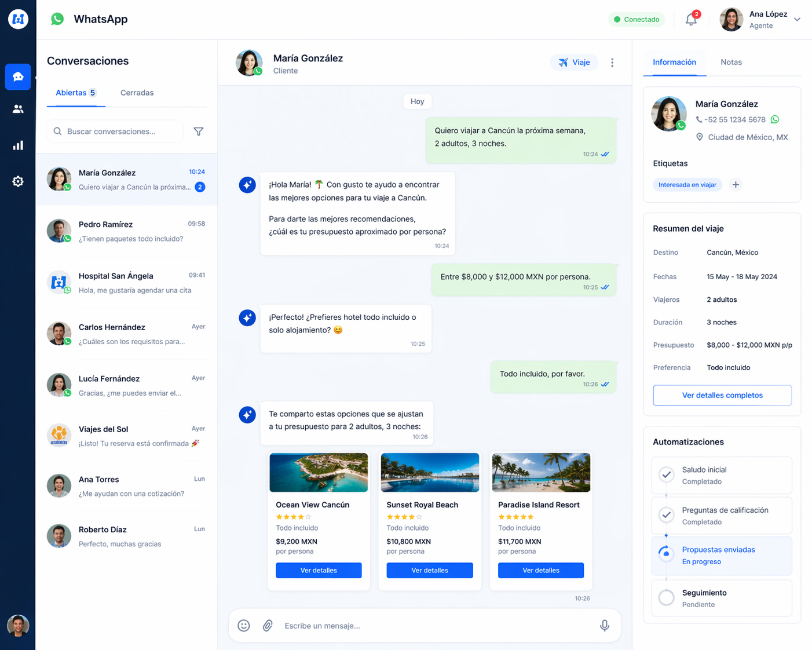Open the emoji picker in message box
Screen dimensions: 812x650
click(244, 626)
